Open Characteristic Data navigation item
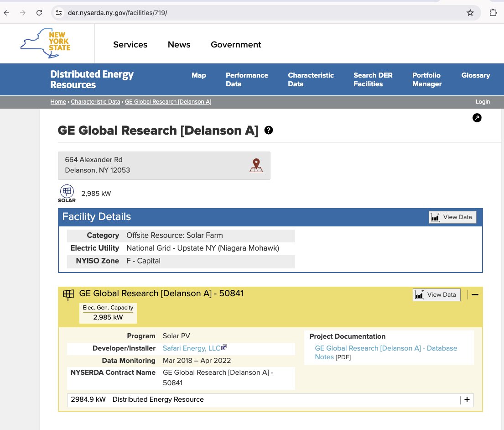The height and width of the screenshot is (430, 504). tap(311, 79)
